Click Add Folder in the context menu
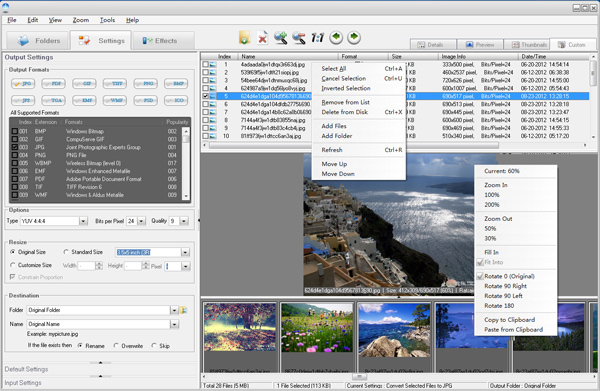This screenshot has height=391, width=600. [337, 136]
